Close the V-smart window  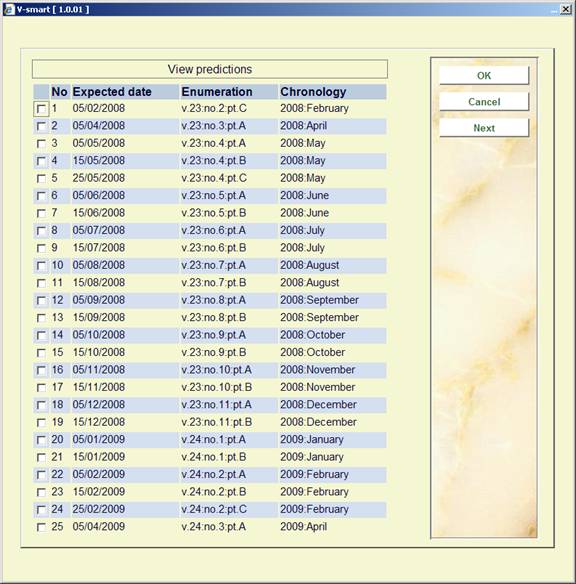coord(565,9)
